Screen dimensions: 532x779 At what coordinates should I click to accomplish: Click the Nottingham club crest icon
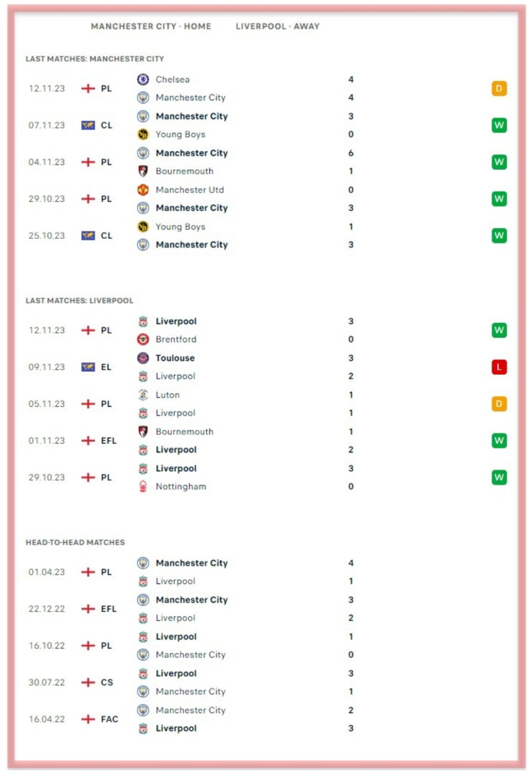click(x=143, y=486)
